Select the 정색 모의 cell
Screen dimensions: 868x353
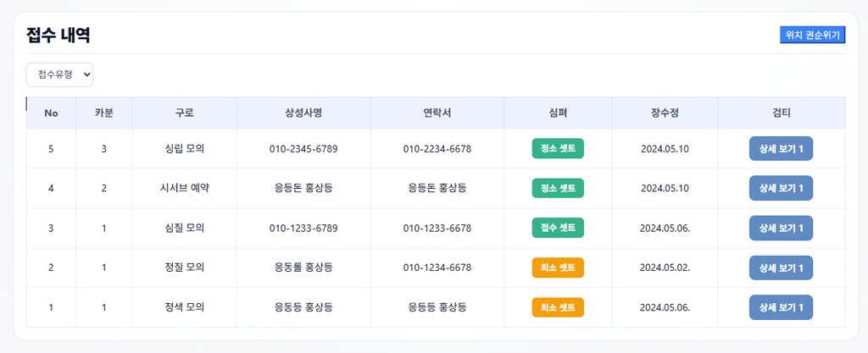[184, 307]
